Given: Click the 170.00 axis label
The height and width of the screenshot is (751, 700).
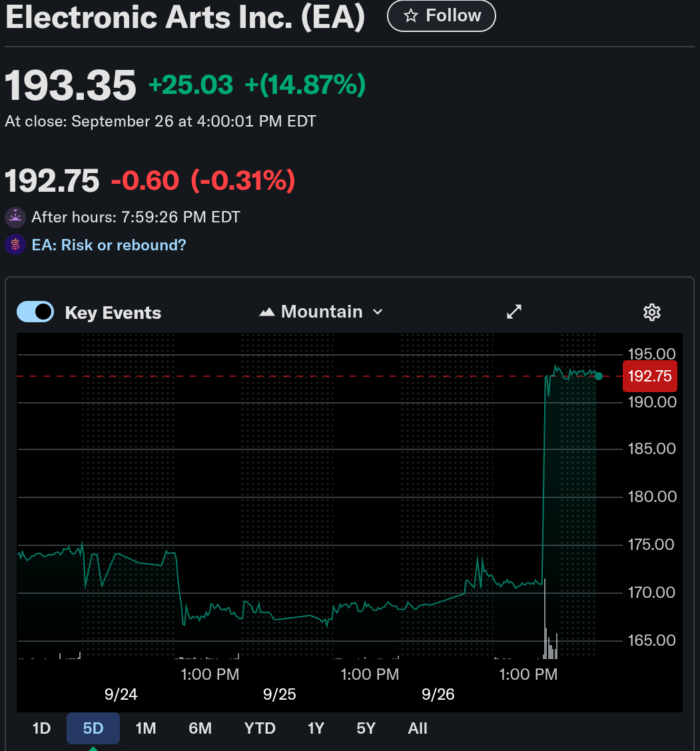Looking at the screenshot, I should pyautogui.click(x=651, y=593).
